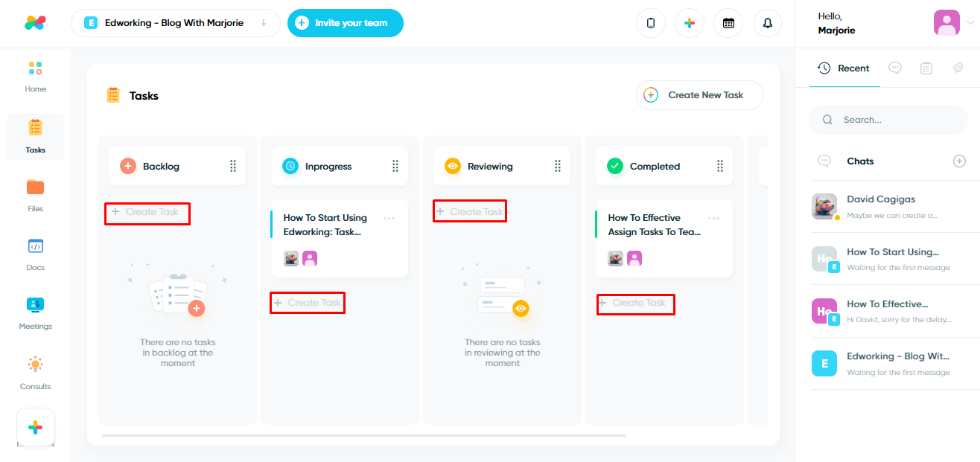The width and height of the screenshot is (980, 462).
Task: Open notifications bell icon
Action: pyautogui.click(x=768, y=23)
